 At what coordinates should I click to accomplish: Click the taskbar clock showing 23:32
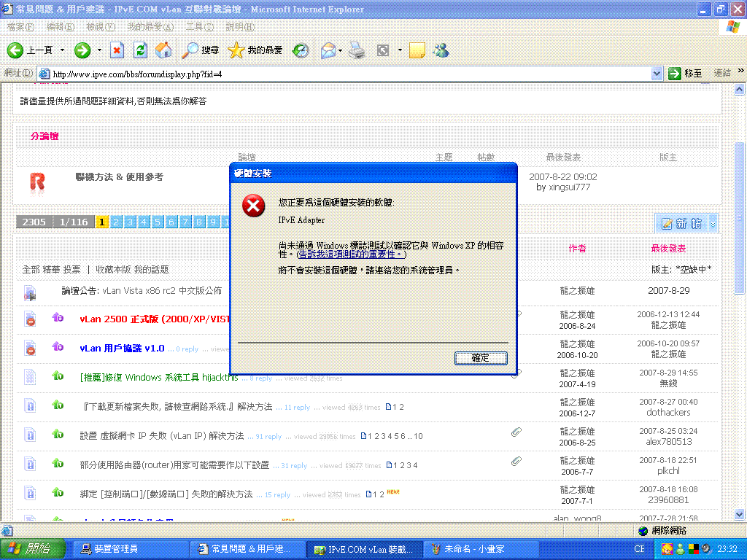point(727,549)
